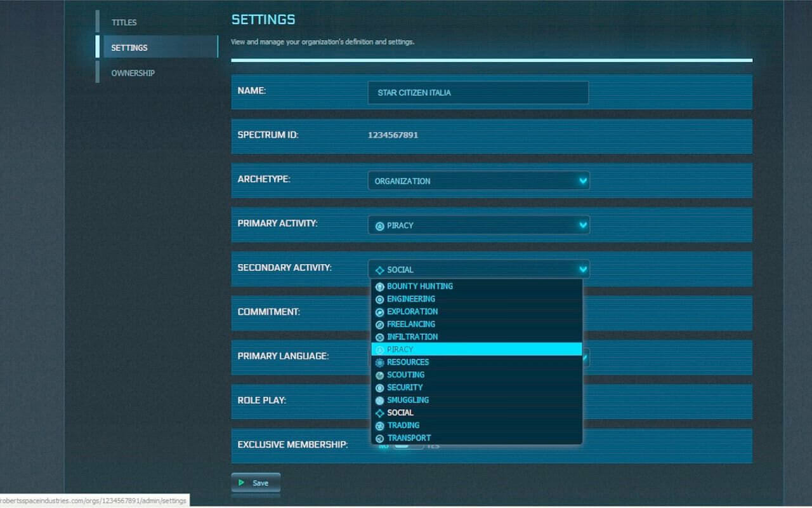Click the Exploration icon in the activity list
This screenshot has height=508, width=812.
coord(379,312)
